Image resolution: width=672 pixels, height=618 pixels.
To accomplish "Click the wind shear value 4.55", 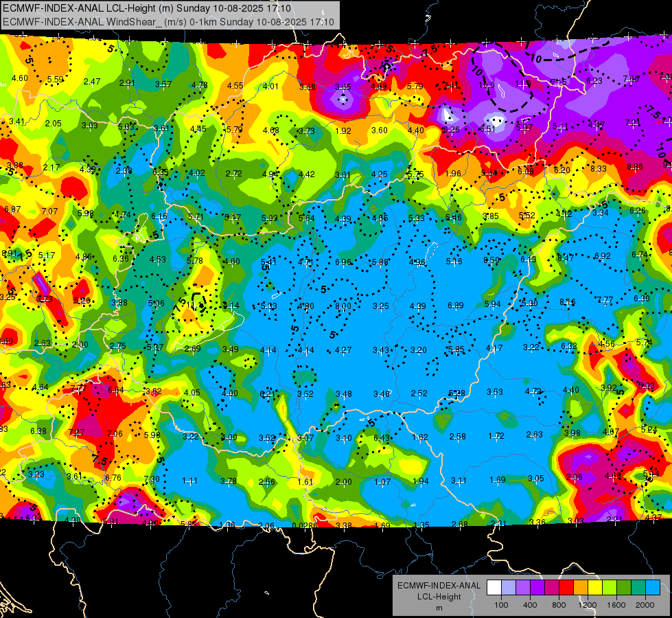I will point(235,85).
